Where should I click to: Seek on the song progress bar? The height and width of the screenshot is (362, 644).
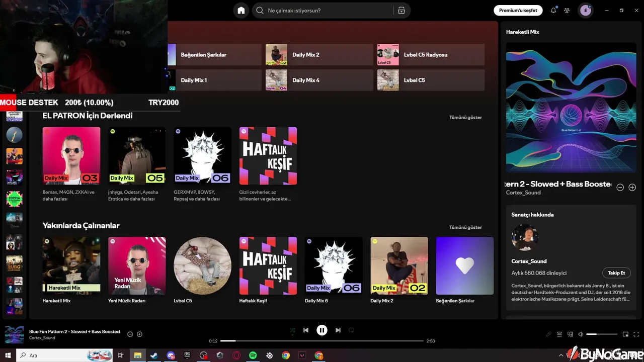[322, 341]
